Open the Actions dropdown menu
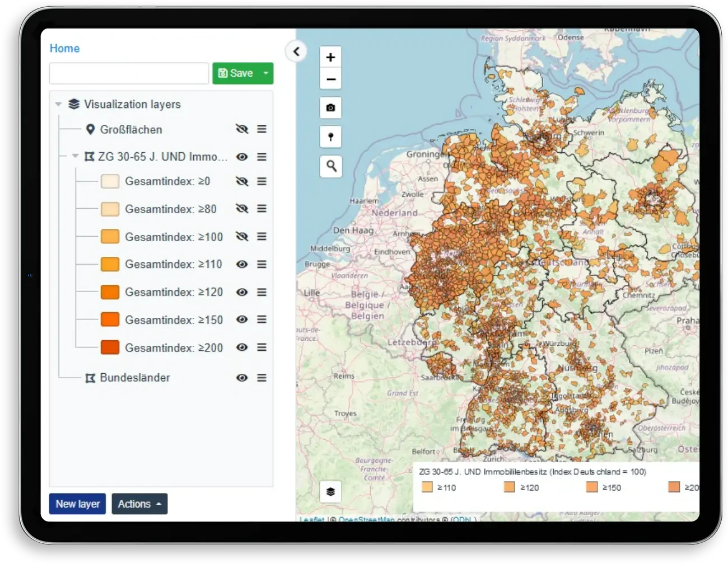 pos(139,504)
